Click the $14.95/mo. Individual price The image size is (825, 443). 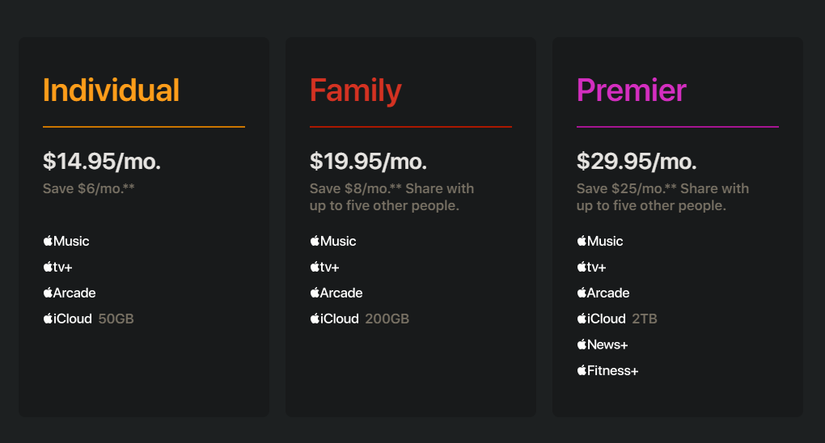(102, 161)
